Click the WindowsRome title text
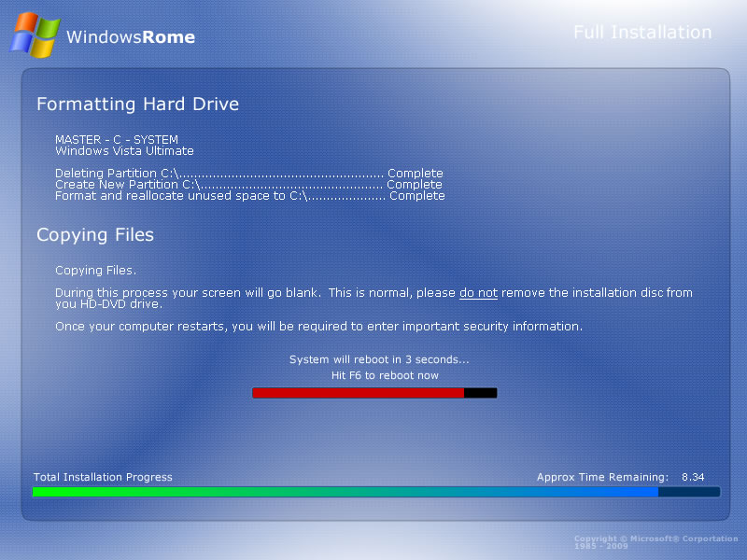Screen dimensions: 747x560 click(x=131, y=37)
